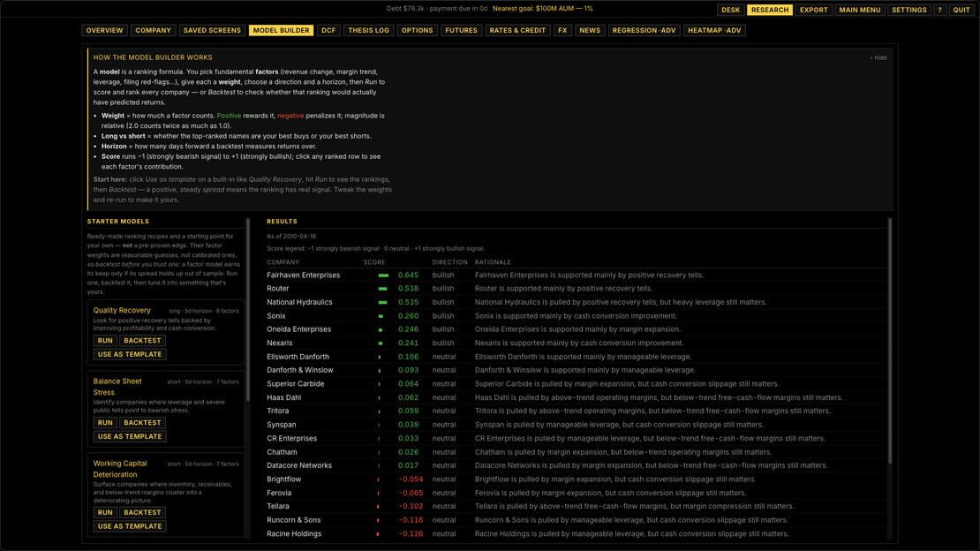The image size is (980, 551).
Task: Click the Export button
Action: 814,10
